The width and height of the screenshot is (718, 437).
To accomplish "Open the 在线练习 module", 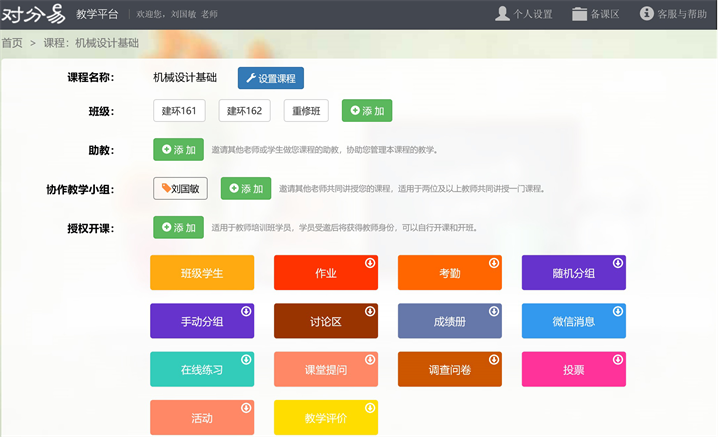I will coord(202,369).
